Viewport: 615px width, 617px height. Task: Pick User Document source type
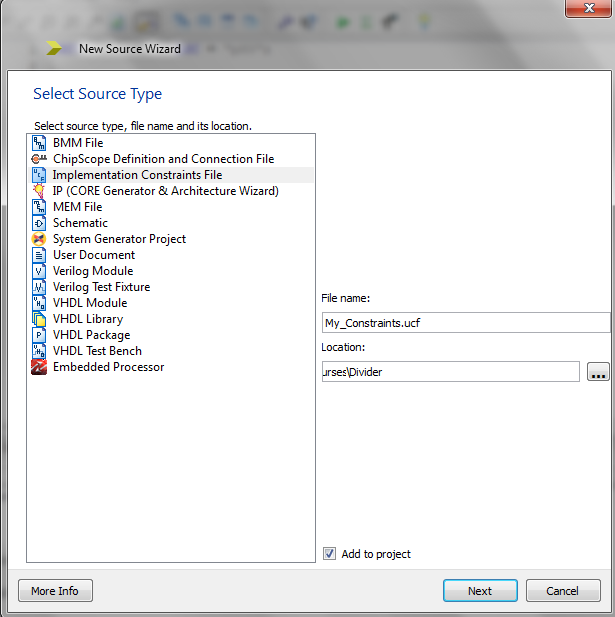pos(94,255)
